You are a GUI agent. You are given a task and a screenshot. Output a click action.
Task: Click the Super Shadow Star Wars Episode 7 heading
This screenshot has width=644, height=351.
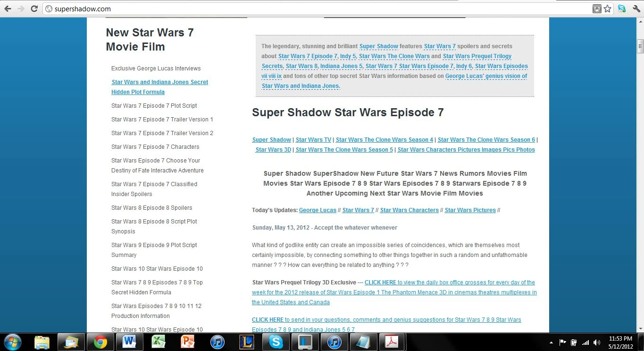click(348, 112)
